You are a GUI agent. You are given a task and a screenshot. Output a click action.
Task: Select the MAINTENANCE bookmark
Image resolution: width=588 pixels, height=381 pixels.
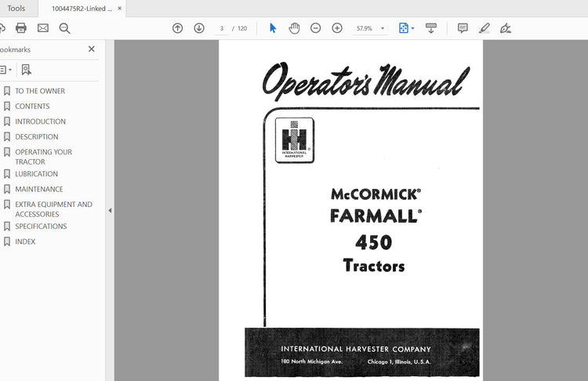[39, 190]
